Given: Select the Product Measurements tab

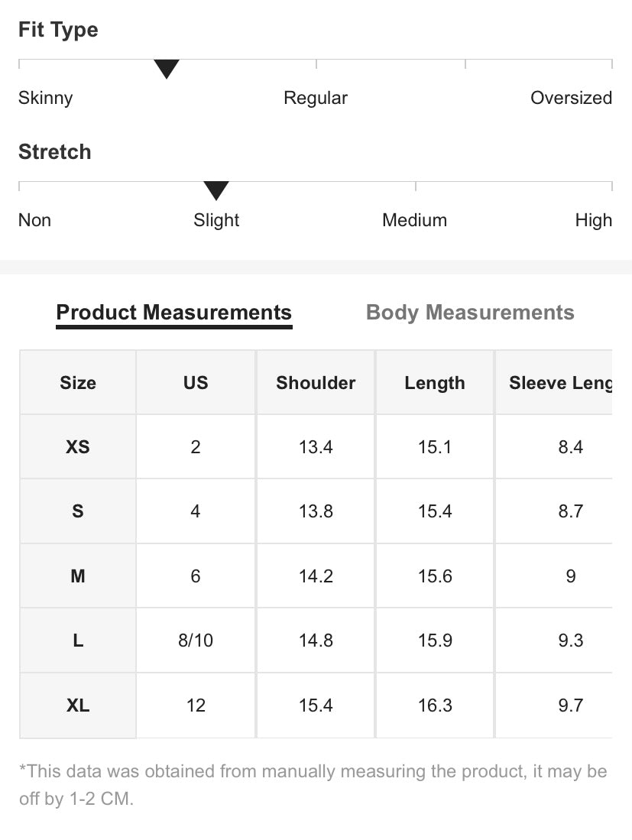Looking at the screenshot, I should 174,313.
